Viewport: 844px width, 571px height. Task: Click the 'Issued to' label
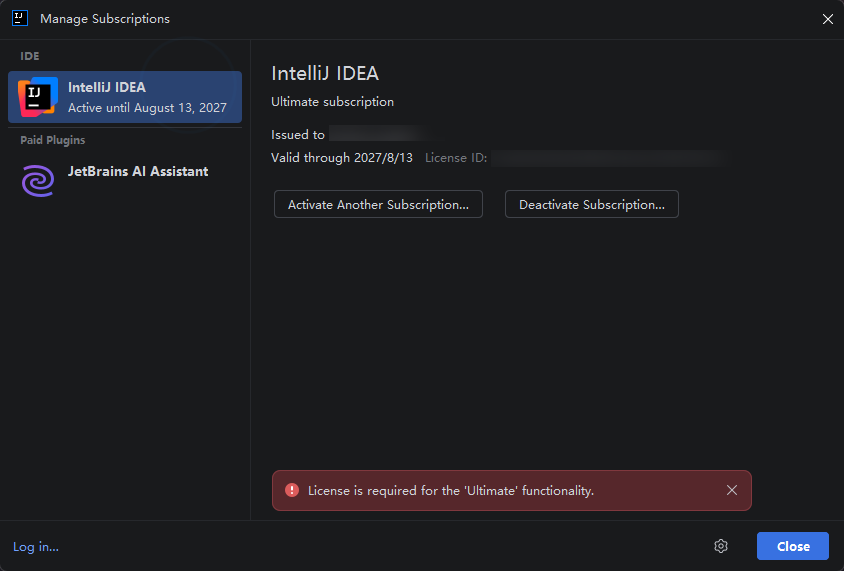(x=298, y=135)
